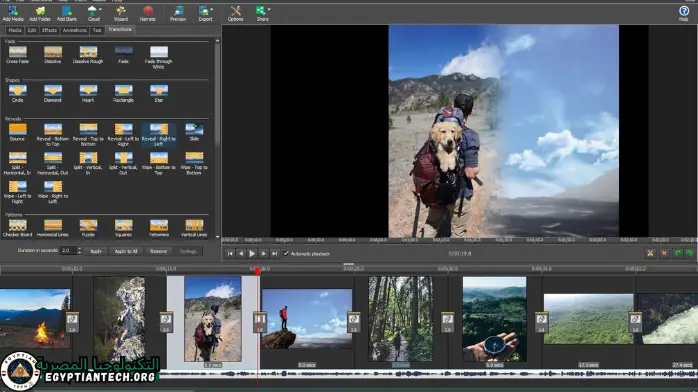Open the Options tools icon
The image size is (698, 392).
click(x=235, y=13)
